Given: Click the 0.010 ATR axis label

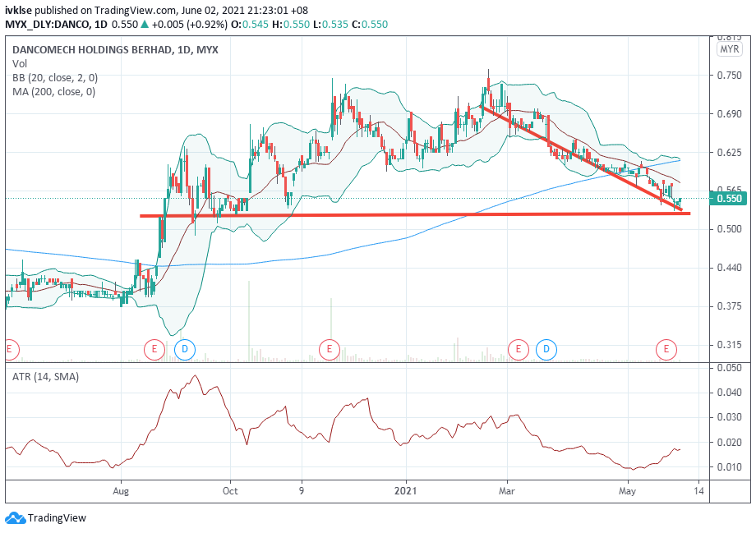Looking at the screenshot, I should click(x=729, y=467).
